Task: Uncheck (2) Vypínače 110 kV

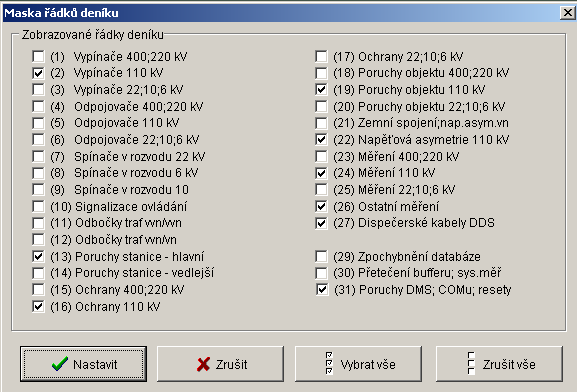Action: pos(38,73)
